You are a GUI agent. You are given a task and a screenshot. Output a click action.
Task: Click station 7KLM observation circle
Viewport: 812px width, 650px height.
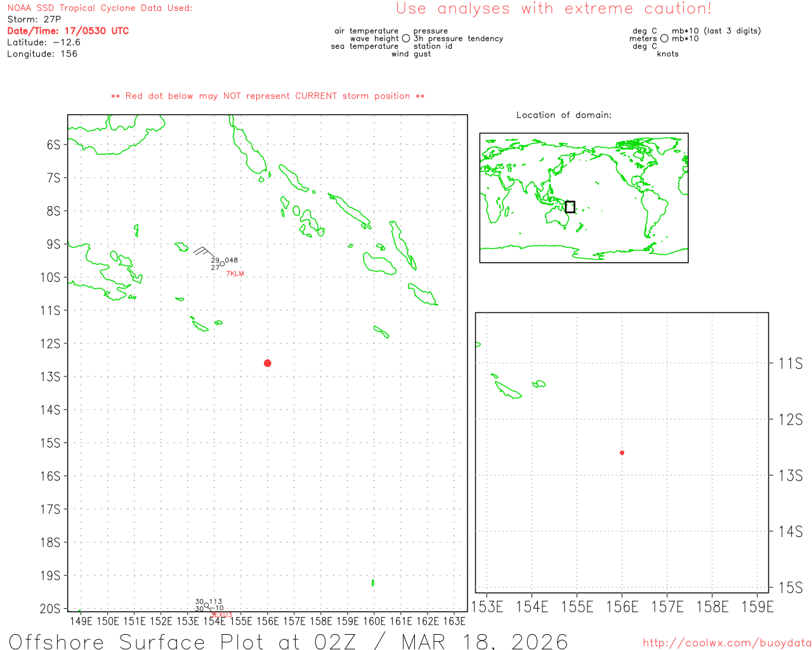tap(222, 263)
